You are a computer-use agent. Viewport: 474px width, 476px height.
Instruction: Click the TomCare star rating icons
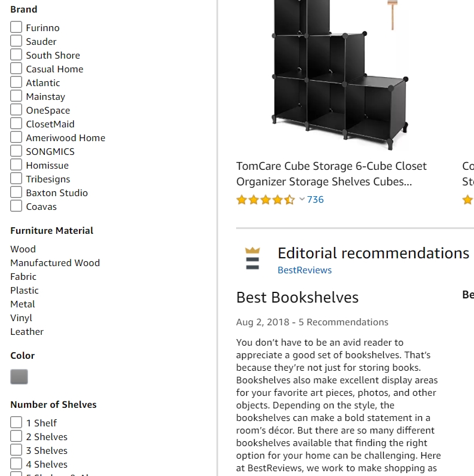[x=265, y=200]
